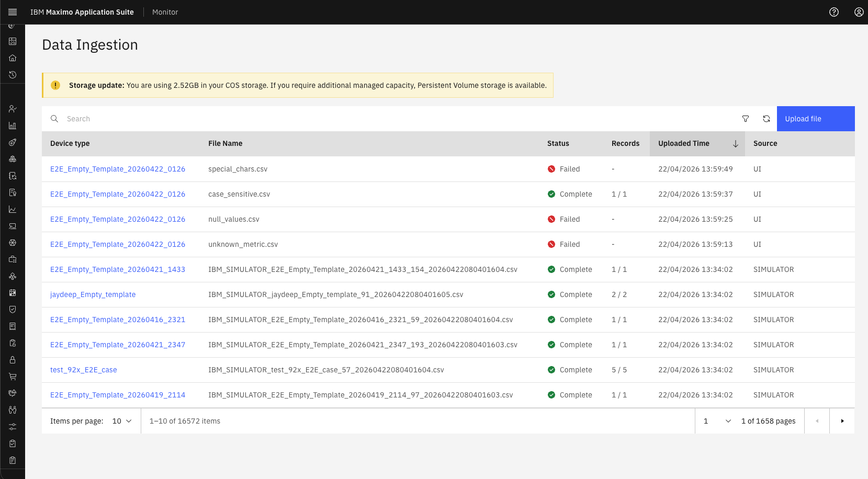Image resolution: width=868 pixels, height=479 pixels.
Task: Click the padlock icon in the sidebar
Action: point(13,360)
